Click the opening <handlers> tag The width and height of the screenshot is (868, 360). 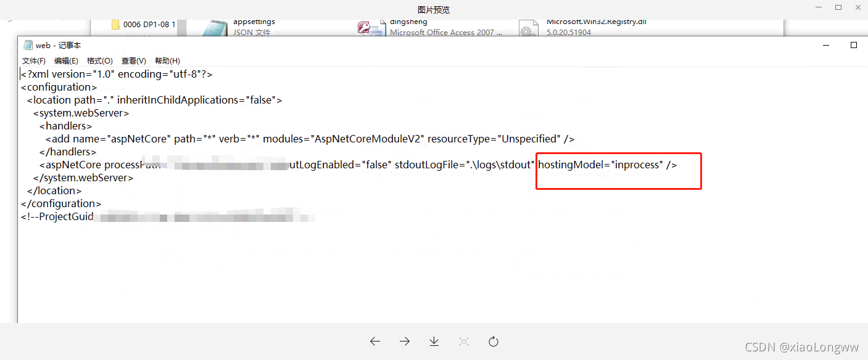tap(65, 126)
